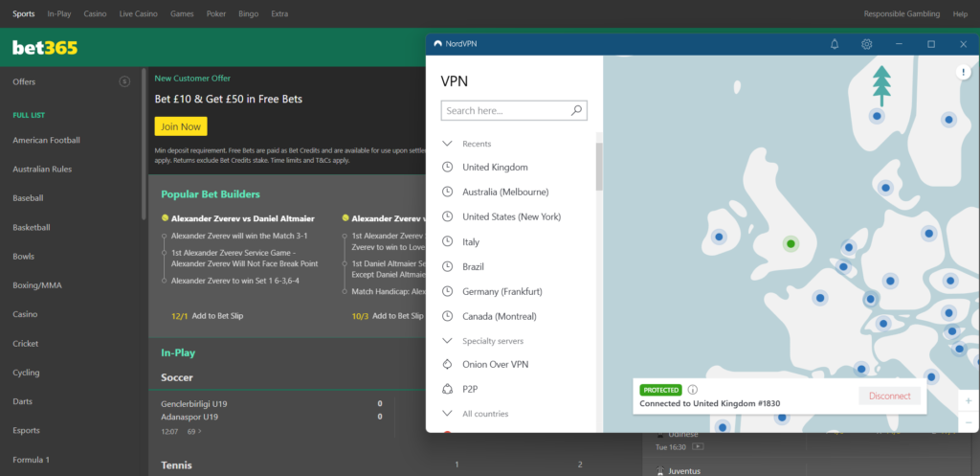Open the Games tab
The height and width of the screenshot is (476, 980).
(x=182, y=13)
